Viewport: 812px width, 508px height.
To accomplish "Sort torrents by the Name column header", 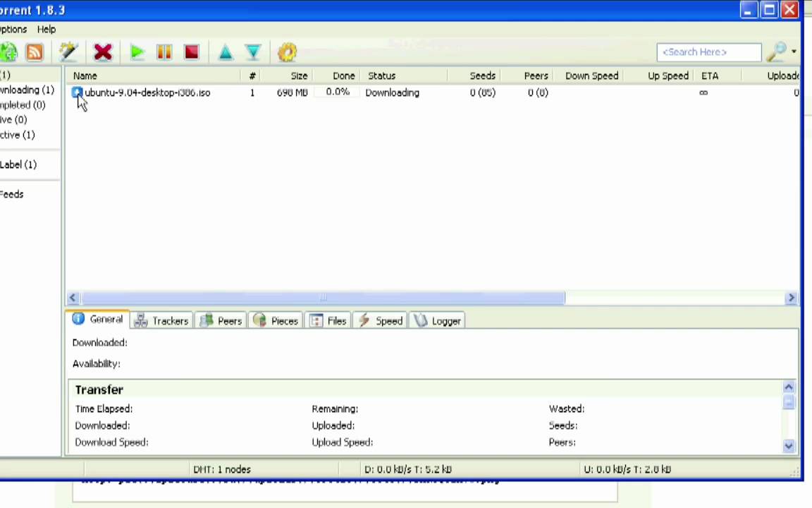I will (85, 75).
